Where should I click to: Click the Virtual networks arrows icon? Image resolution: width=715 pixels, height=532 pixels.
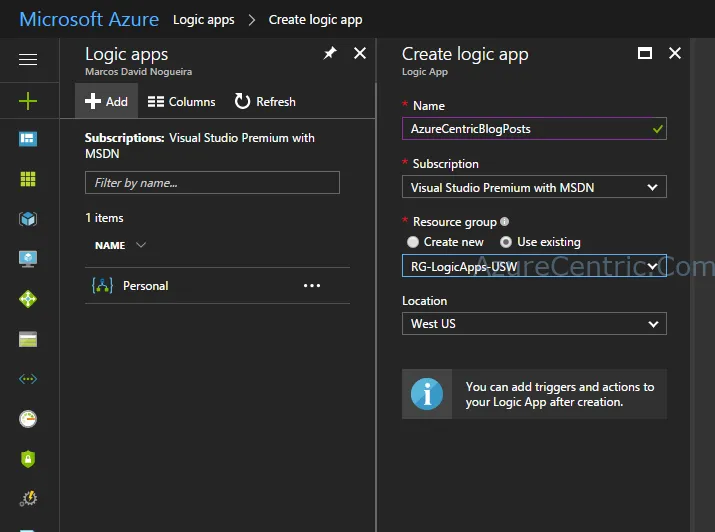pos(28,379)
